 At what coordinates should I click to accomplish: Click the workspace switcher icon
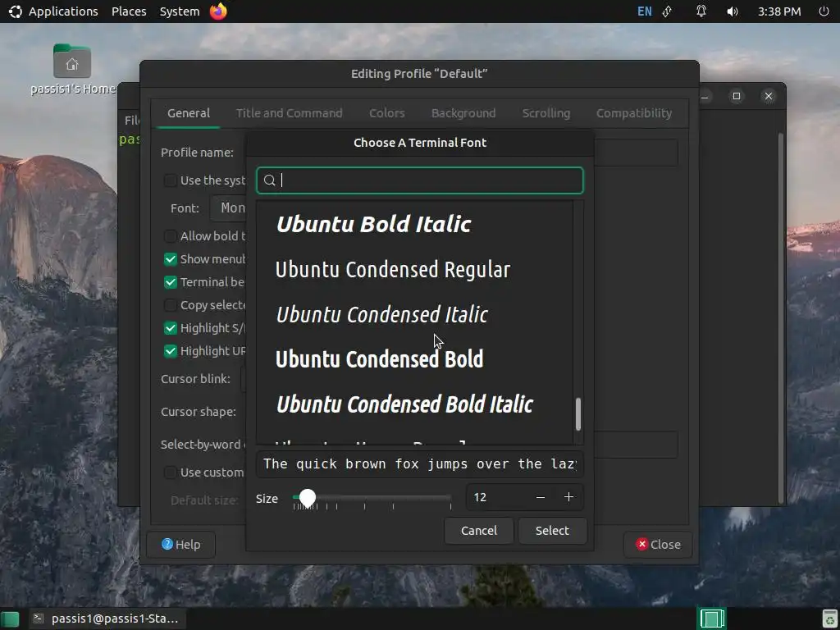(x=712, y=619)
